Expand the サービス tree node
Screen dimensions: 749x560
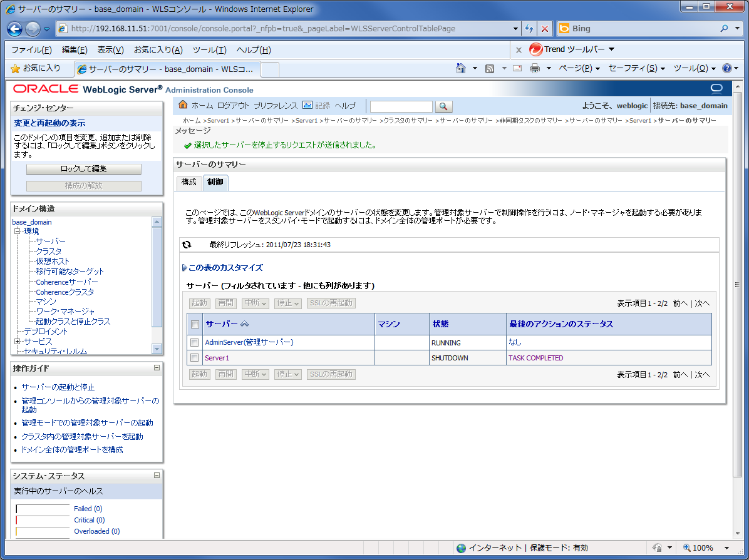pos(17,342)
